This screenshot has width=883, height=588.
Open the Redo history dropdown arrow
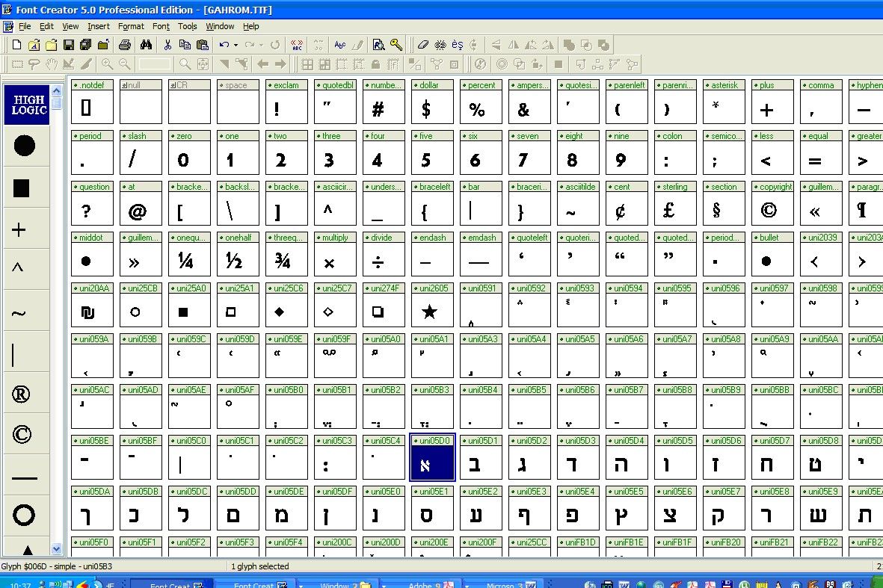coord(261,45)
